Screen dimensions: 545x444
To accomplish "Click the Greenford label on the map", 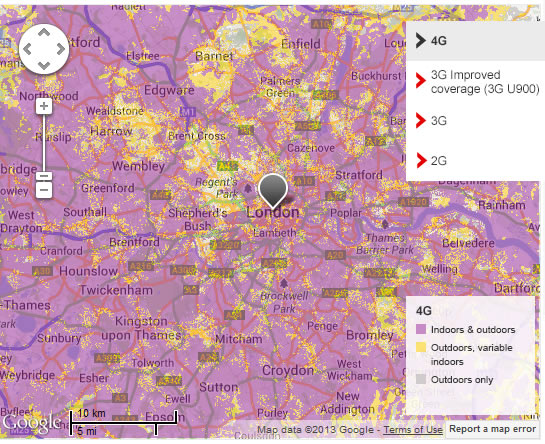I will [108, 188].
